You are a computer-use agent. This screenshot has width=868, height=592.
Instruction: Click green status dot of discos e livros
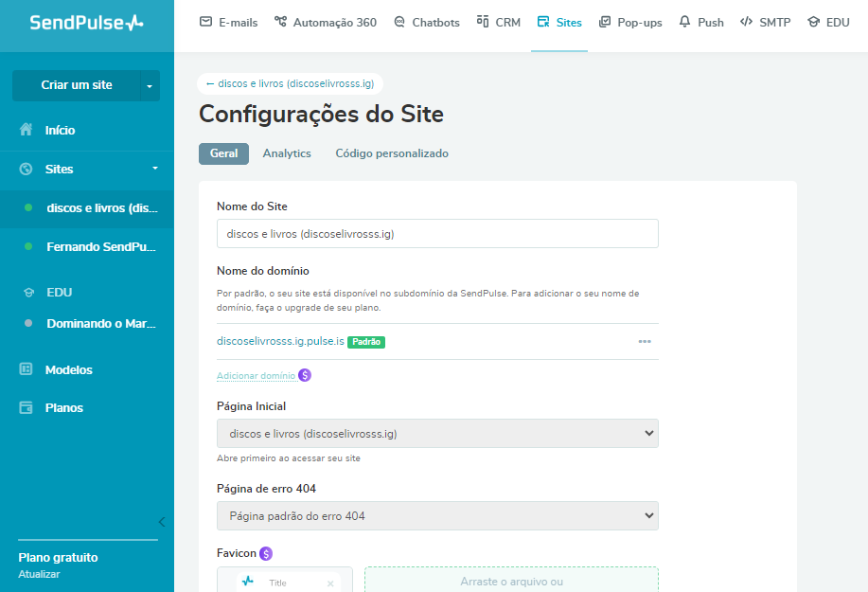pyautogui.click(x=28, y=207)
